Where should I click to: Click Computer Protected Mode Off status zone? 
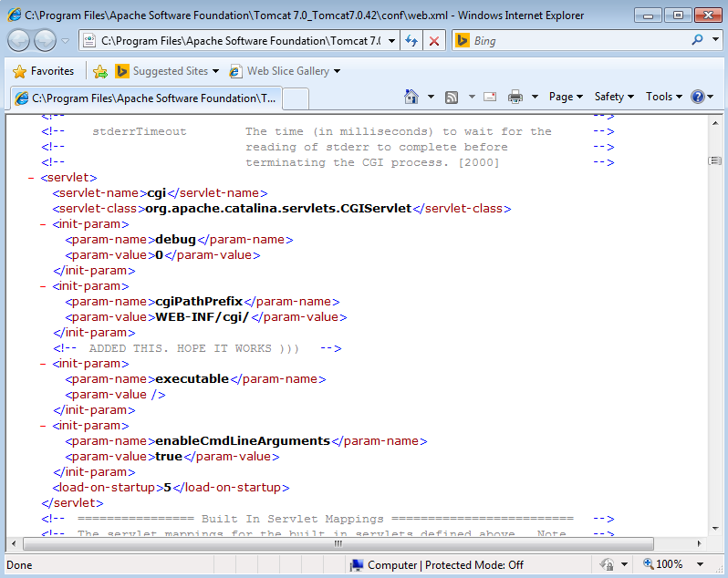pos(436,565)
